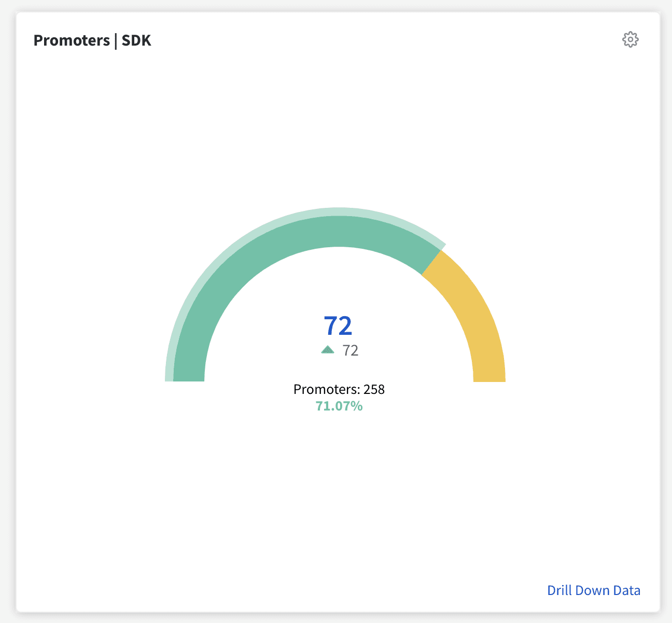Open the Drill Down Data link
Viewport: 672px width, 623px height.
tap(594, 590)
